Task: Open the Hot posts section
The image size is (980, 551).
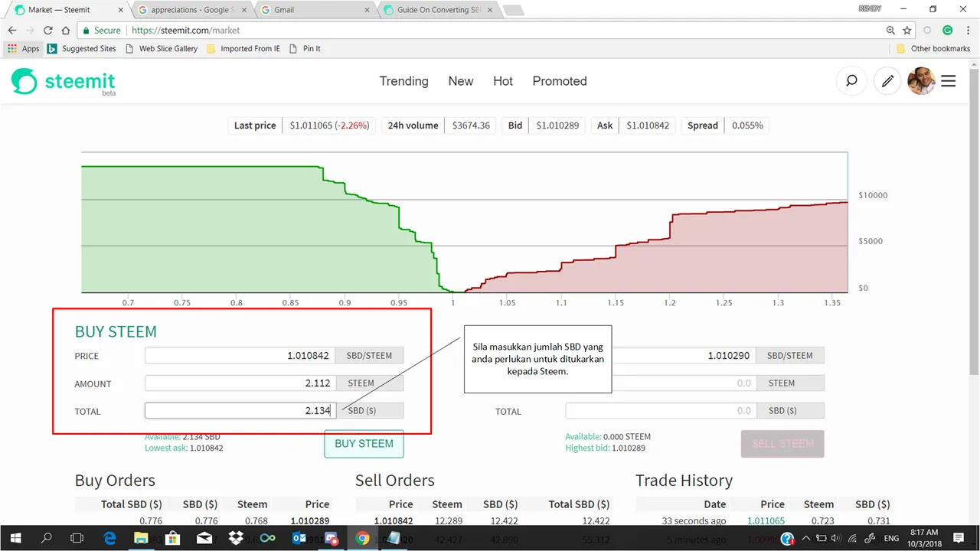Action: pyautogui.click(x=503, y=81)
